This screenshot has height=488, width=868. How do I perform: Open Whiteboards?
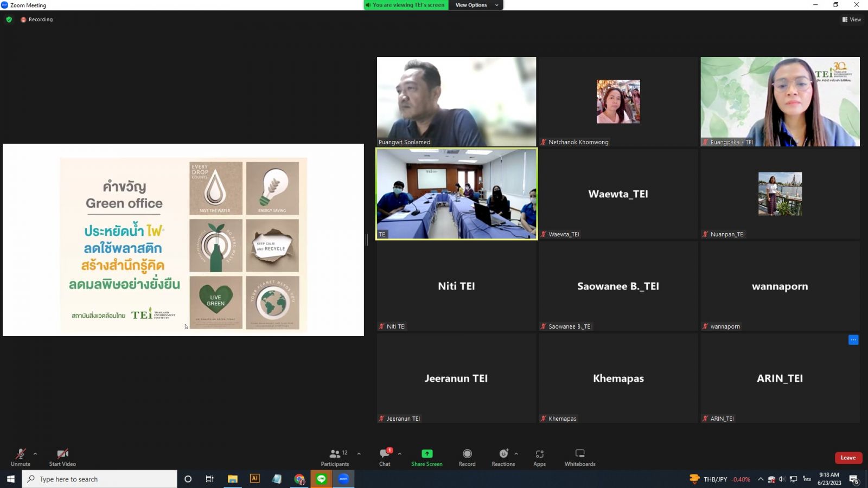[x=580, y=457]
